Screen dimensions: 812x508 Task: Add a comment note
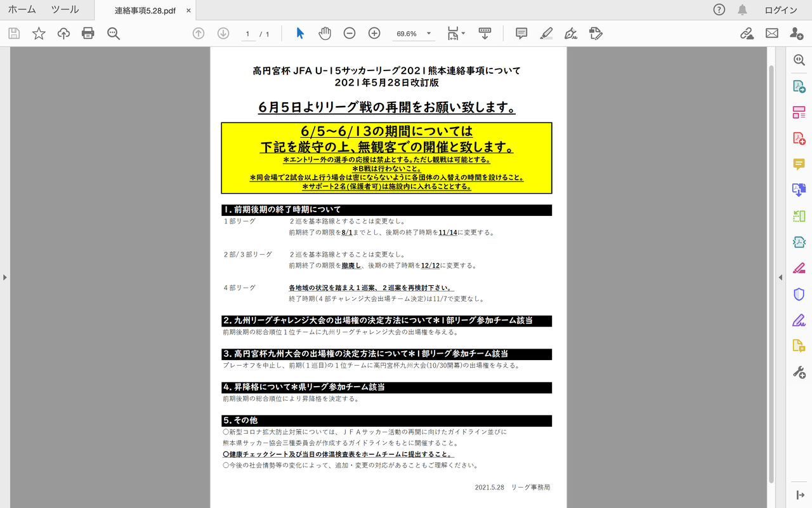click(x=521, y=34)
